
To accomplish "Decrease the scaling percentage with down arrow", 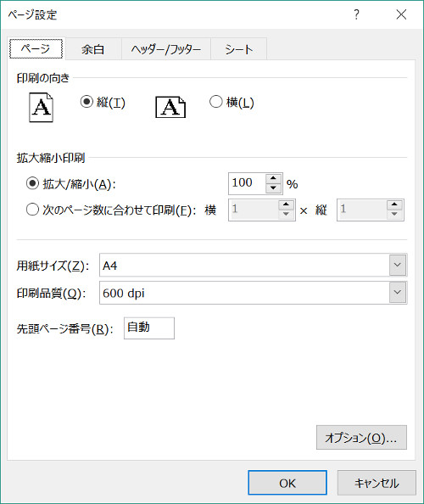I will (273, 188).
